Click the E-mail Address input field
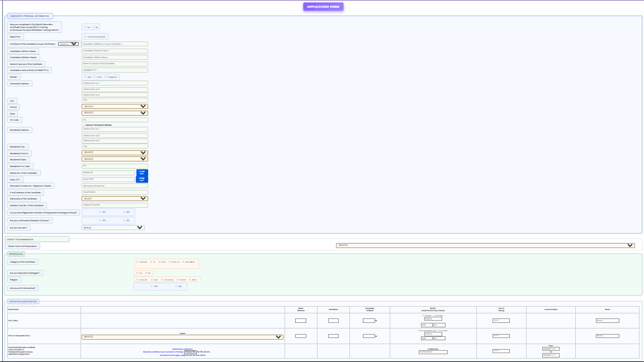 coord(115,192)
